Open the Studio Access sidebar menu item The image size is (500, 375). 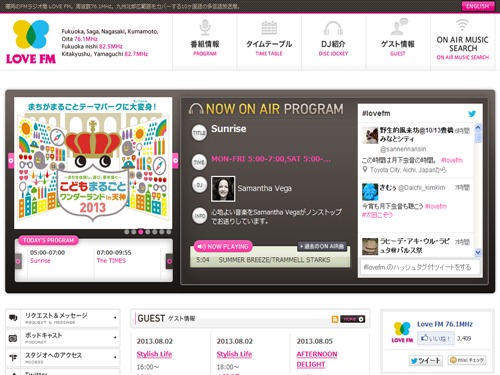[x=63, y=358]
